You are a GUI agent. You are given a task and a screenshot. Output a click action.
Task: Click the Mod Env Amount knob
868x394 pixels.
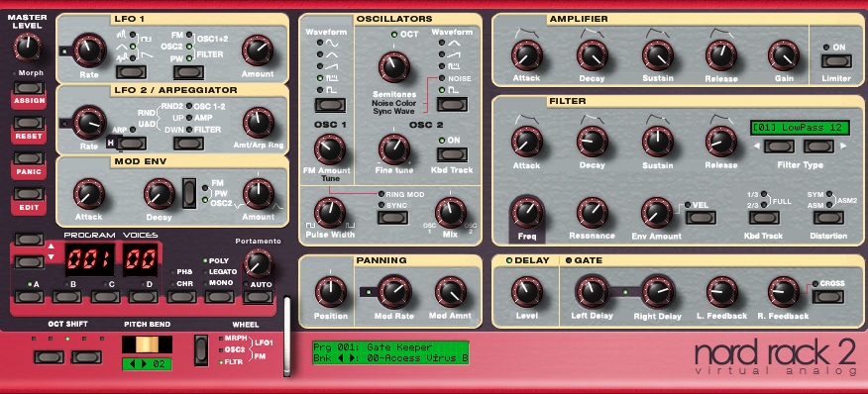pos(258,194)
